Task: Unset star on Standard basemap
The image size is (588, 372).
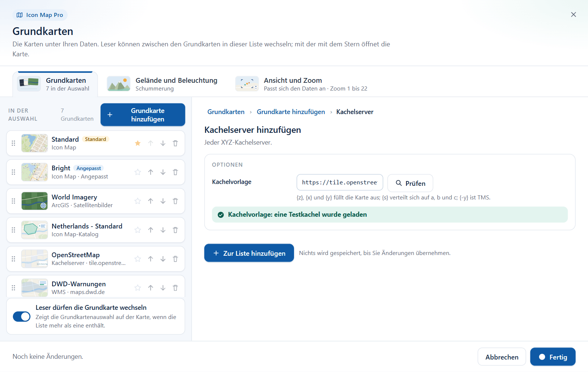Action: click(x=138, y=143)
